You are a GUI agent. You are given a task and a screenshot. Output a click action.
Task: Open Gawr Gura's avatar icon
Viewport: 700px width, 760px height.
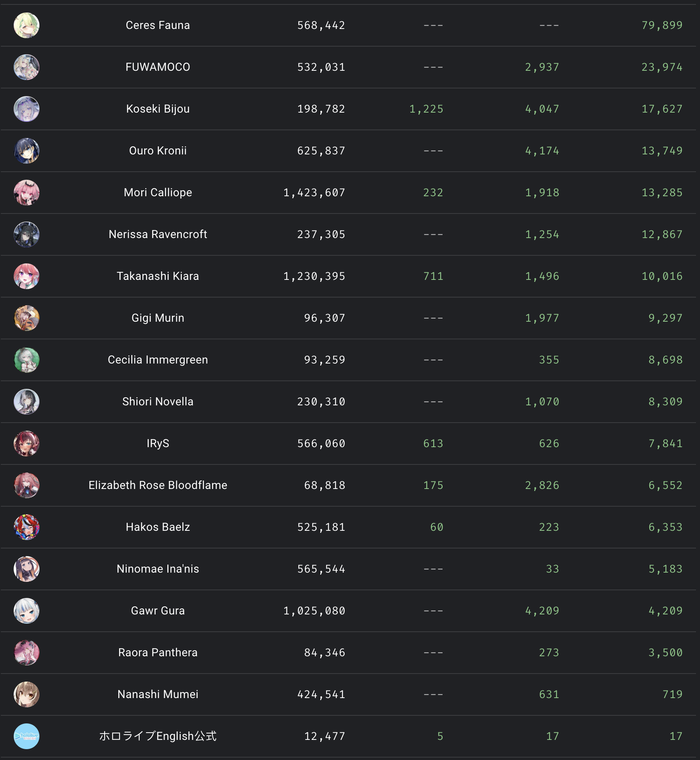coord(27,611)
